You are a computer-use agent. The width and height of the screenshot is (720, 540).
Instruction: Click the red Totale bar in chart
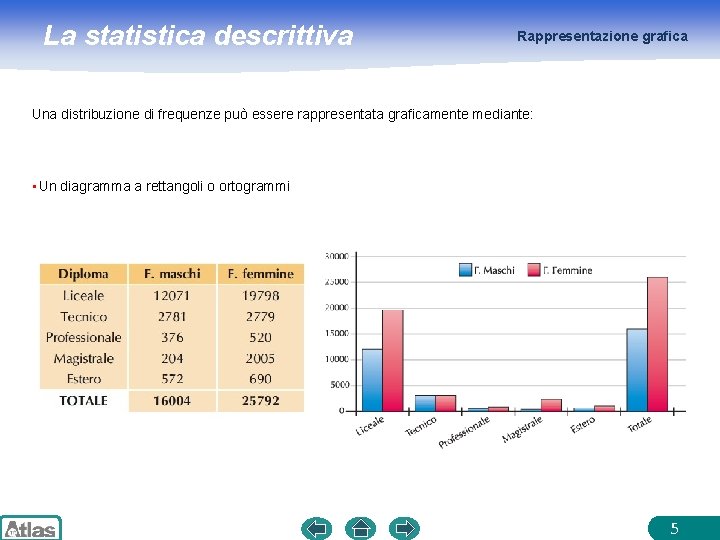pos(658,344)
